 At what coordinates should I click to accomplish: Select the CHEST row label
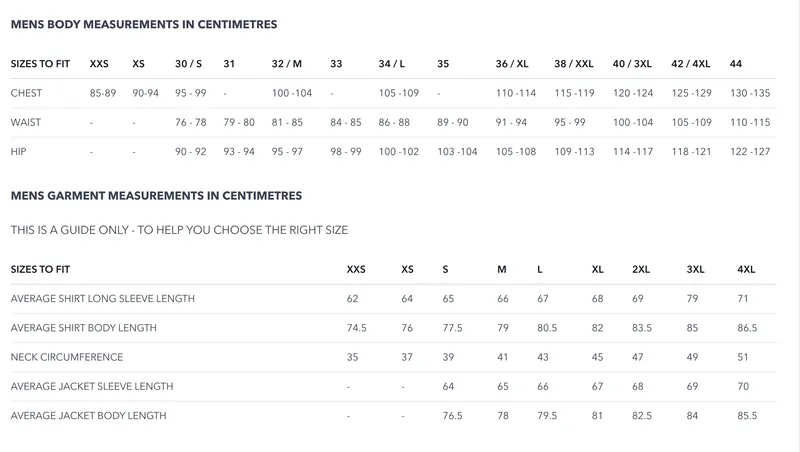(26, 93)
